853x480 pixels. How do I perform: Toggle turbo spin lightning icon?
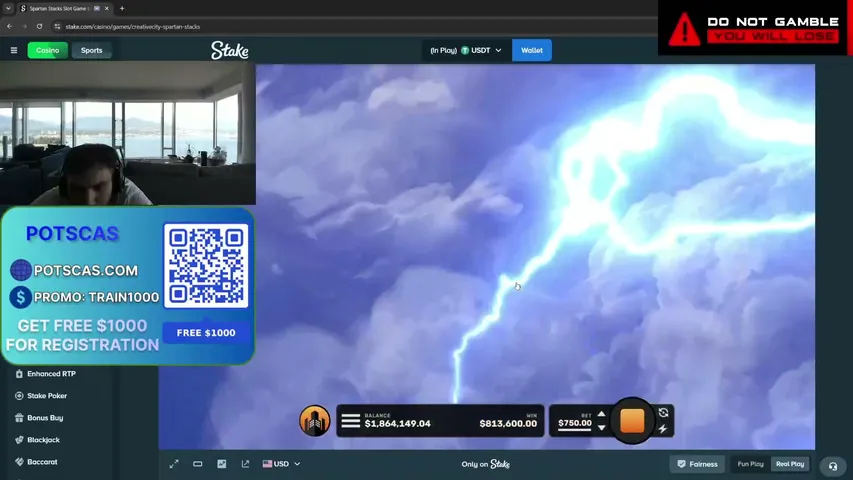[663, 429]
